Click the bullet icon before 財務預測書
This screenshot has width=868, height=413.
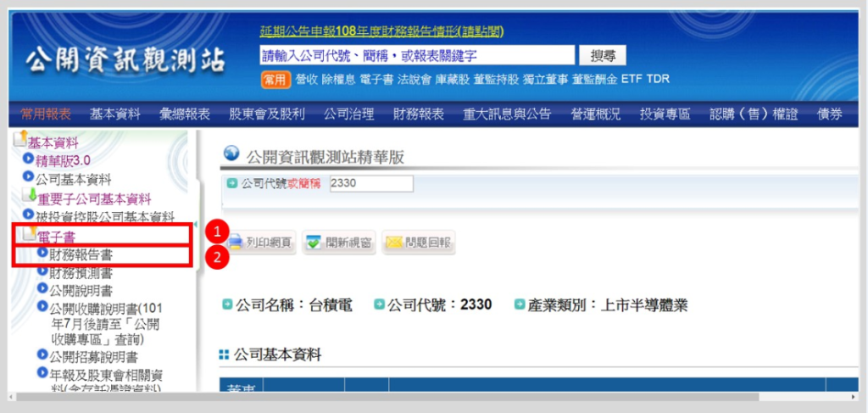tap(42, 271)
